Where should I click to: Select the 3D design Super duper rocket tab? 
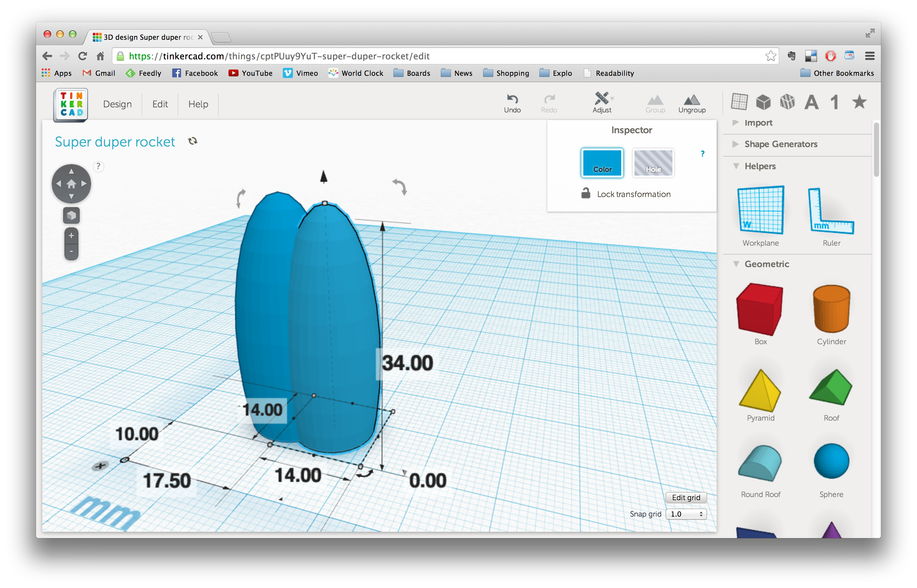147,37
